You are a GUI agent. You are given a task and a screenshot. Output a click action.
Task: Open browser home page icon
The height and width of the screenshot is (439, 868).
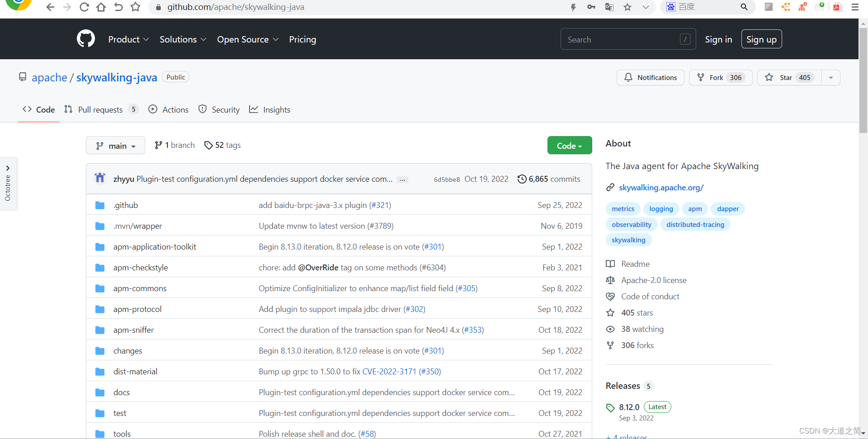tap(101, 7)
